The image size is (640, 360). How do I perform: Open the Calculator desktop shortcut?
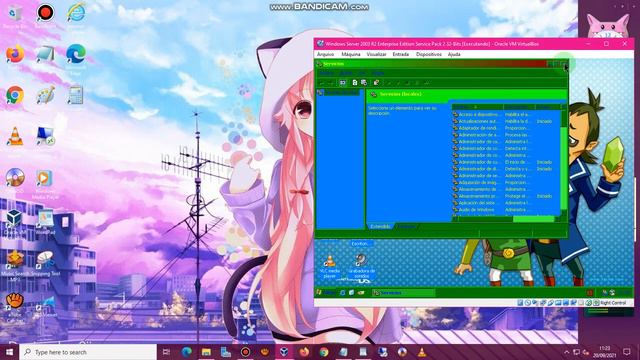click(x=76, y=95)
